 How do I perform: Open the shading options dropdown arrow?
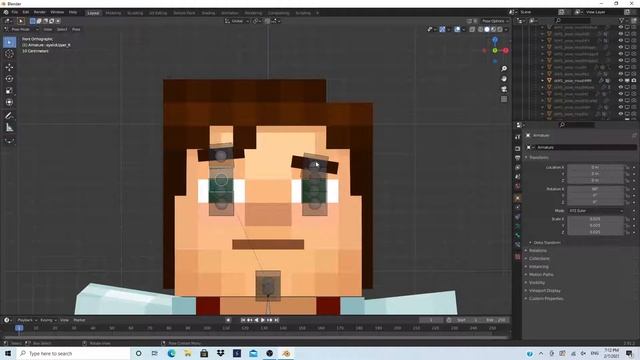click(x=506, y=29)
